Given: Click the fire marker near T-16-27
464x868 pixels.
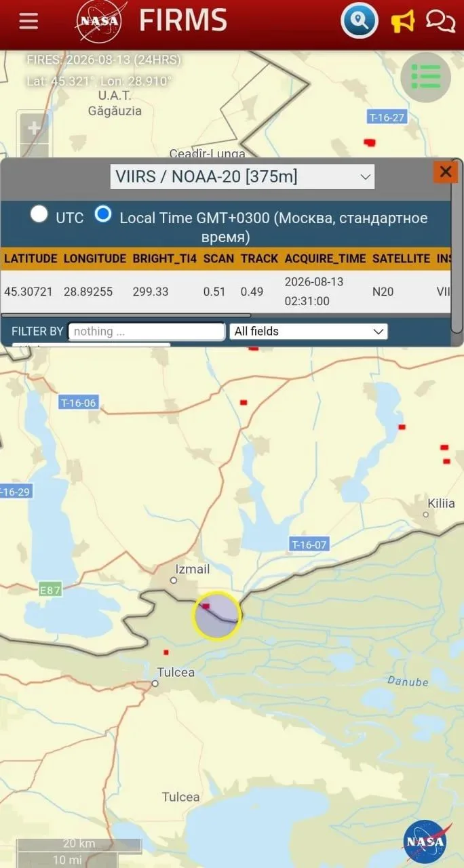Looking at the screenshot, I should click(370, 142).
